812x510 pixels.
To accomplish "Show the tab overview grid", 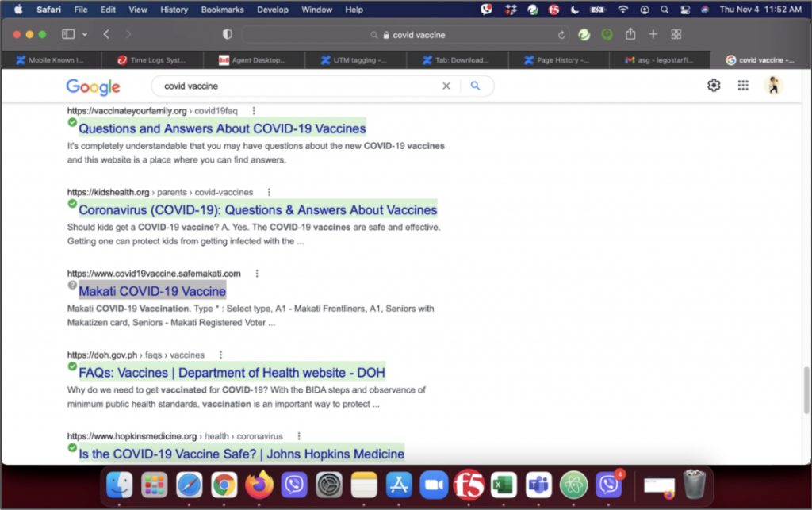I will [x=676, y=35].
